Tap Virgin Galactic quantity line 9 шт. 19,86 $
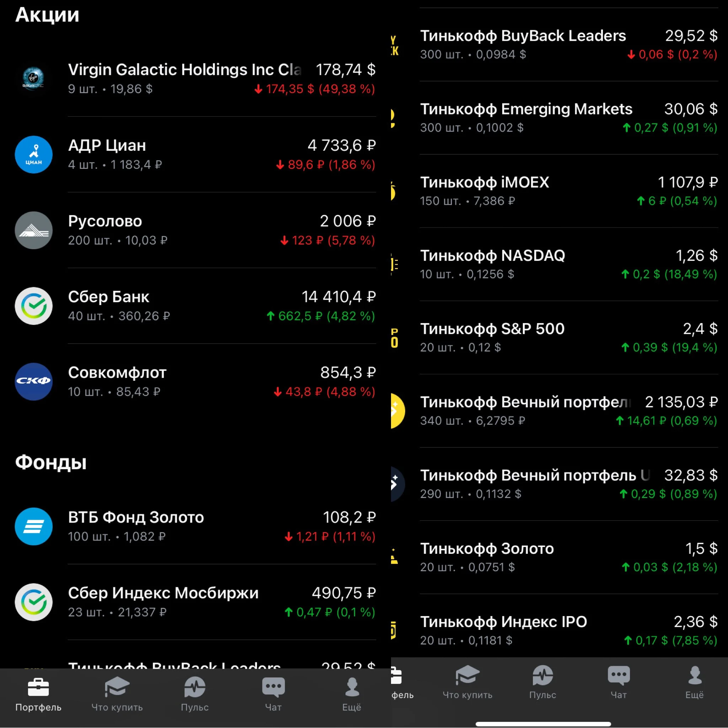Image resolution: width=728 pixels, height=728 pixels. click(x=110, y=89)
